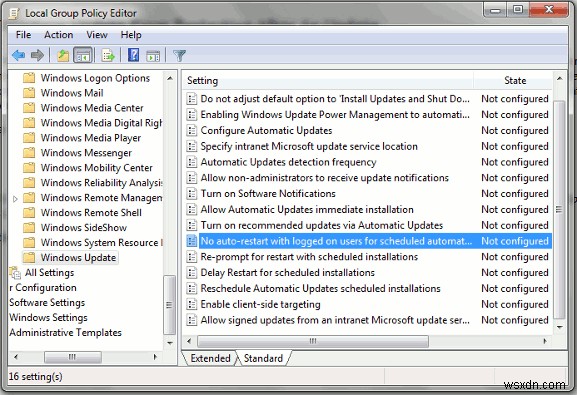Click the Windows Mobility Center folder icon
Screen dimensions: 577x395
pyautogui.click(x=29, y=167)
